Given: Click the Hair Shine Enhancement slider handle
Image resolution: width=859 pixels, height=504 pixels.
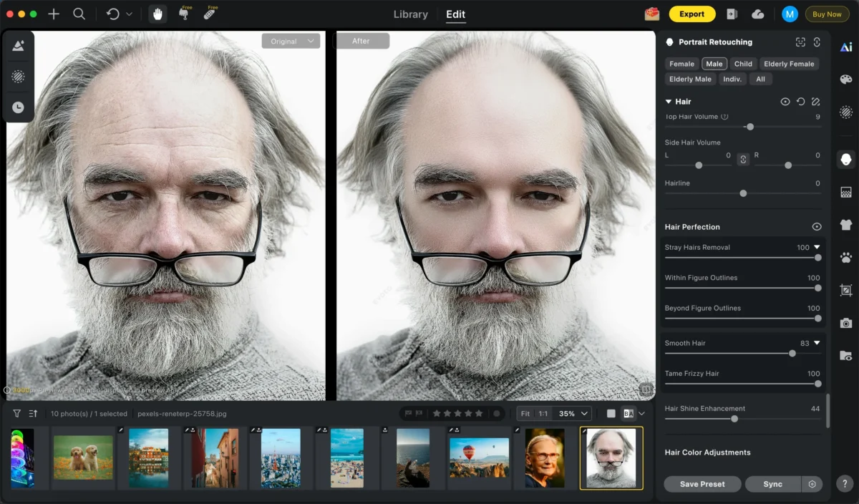Looking at the screenshot, I should point(734,419).
